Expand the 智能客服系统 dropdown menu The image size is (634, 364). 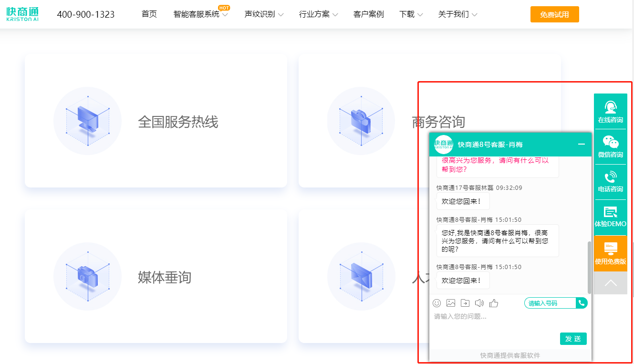click(201, 14)
